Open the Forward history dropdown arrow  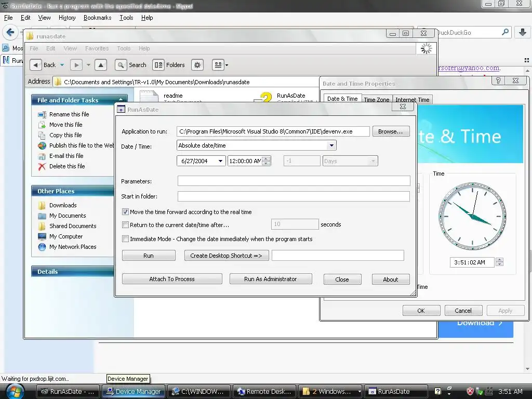point(88,65)
